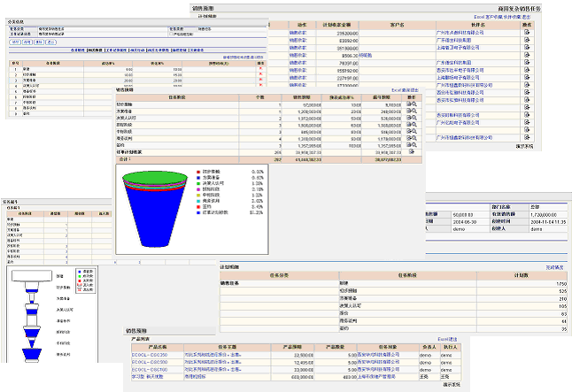
Task: Open the CCDCL-CSC500 product link
Action: [149, 362]
